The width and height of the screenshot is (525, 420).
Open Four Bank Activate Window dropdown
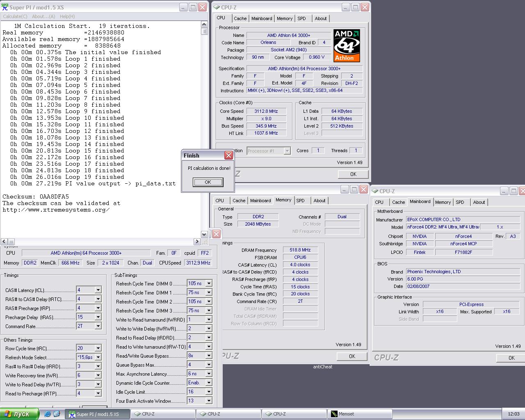click(209, 401)
